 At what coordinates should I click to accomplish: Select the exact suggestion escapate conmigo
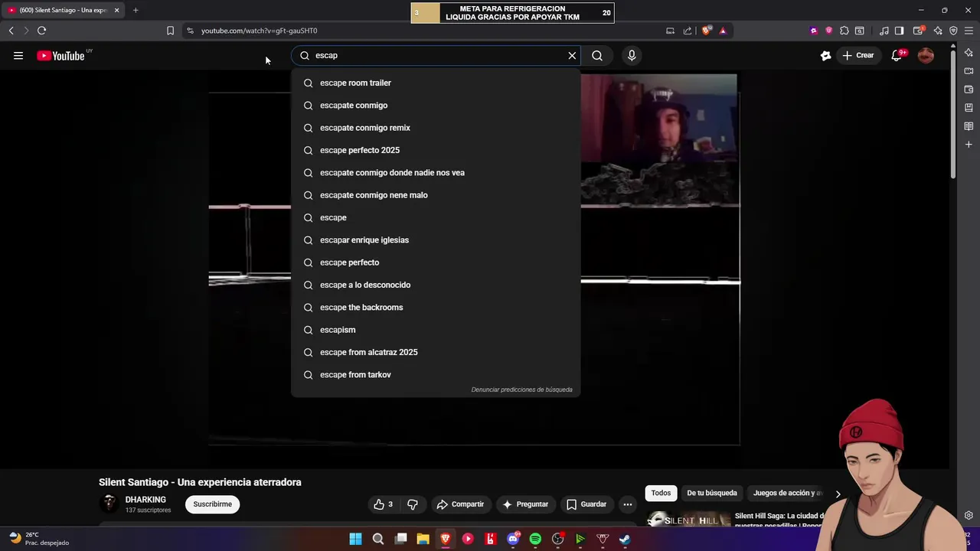(x=436, y=105)
